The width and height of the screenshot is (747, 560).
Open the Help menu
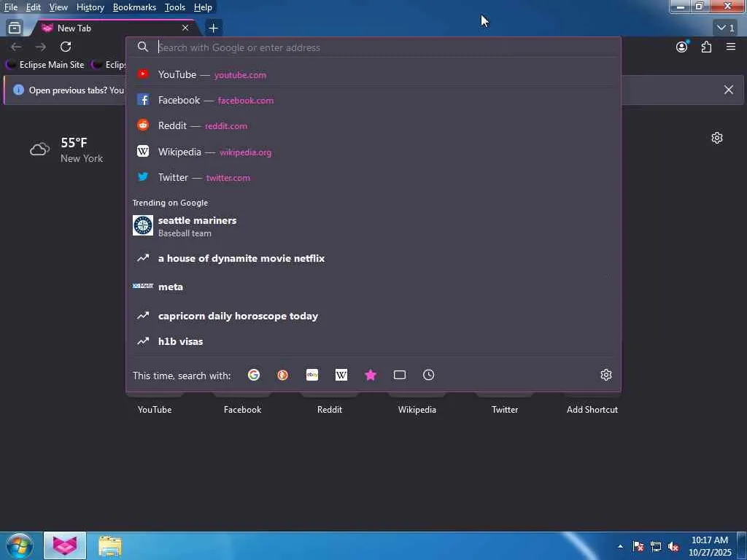pyautogui.click(x=203, y=7)
